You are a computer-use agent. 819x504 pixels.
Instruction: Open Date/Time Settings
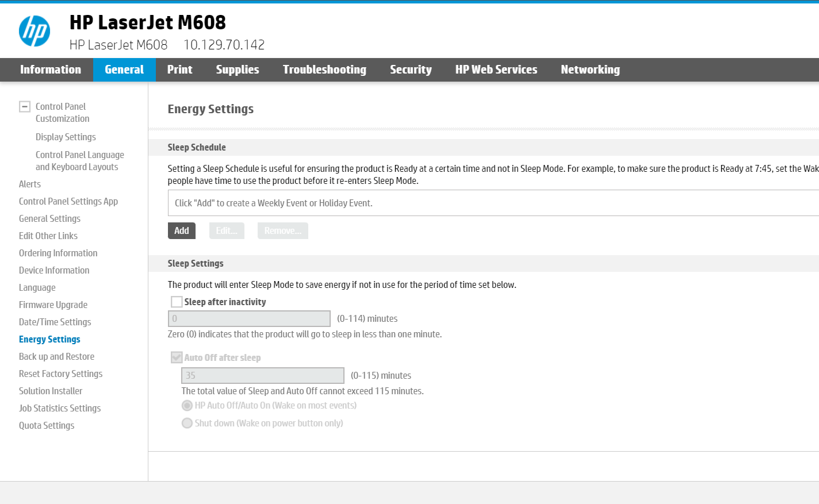click(55, 322)
